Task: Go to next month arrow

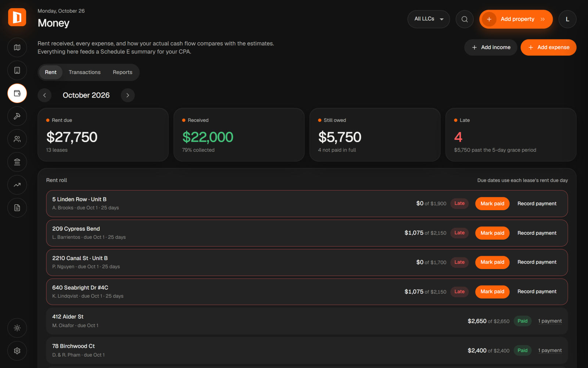Action: [128, 95]
